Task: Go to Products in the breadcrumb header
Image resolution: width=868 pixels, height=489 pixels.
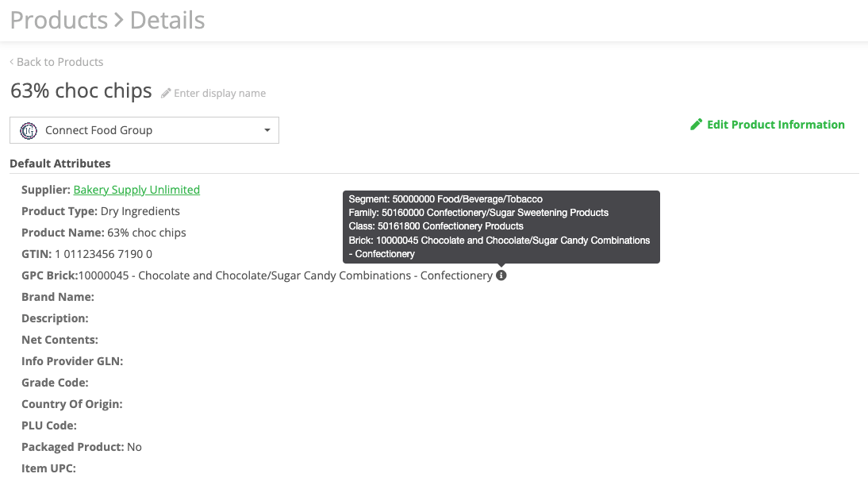Action: click(x=59, y=20)
